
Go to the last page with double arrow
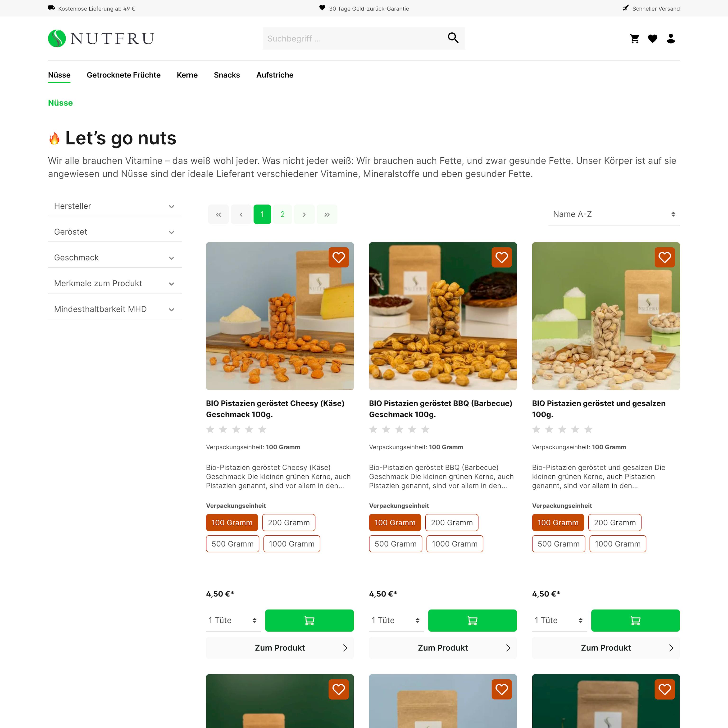click(327, 214)
